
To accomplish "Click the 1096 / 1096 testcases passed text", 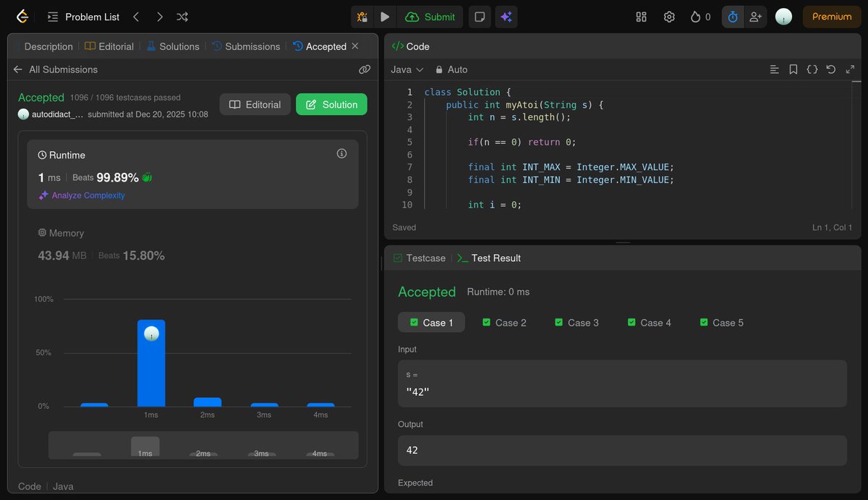I will [x=125, y=97].
